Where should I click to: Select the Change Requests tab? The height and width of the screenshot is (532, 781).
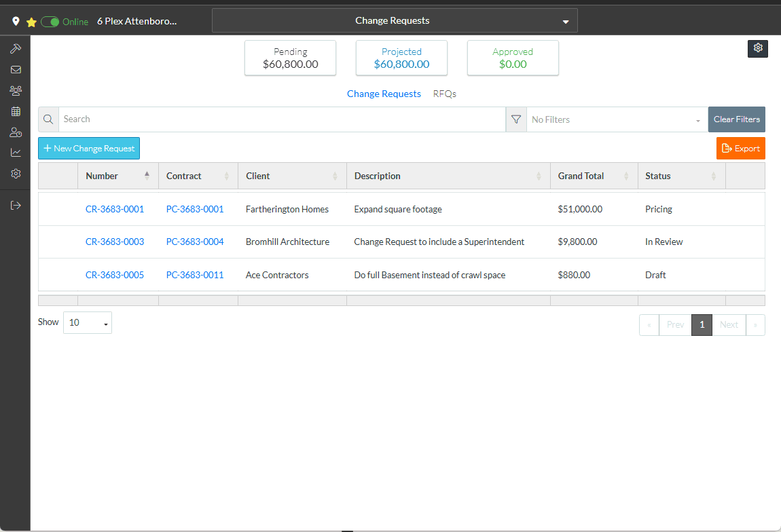click(x=384, y=94)
